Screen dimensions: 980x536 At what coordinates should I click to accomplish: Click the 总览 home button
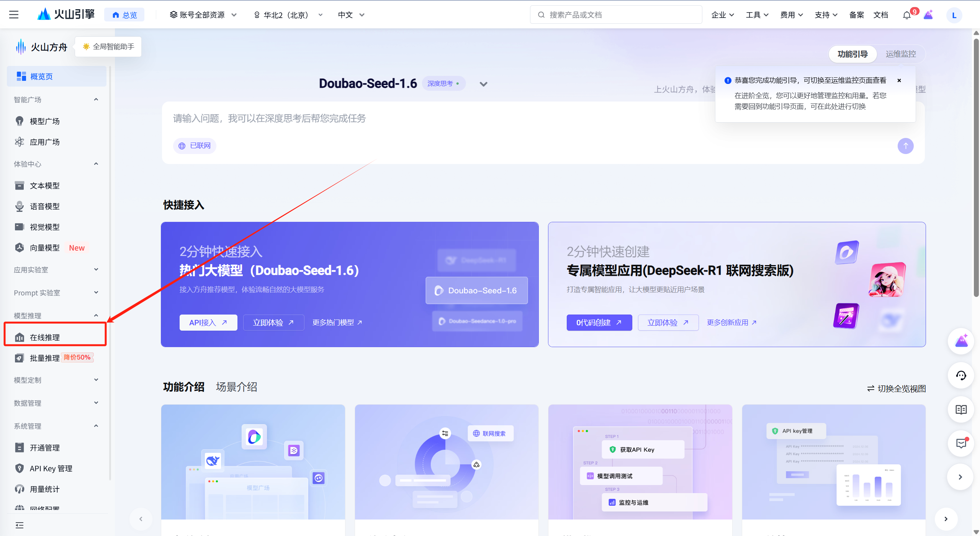(124, 15)
